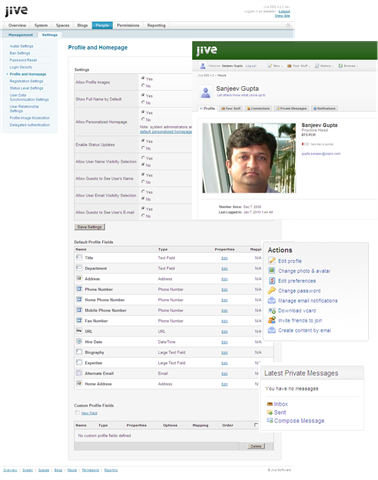378x480 pixels.
Task: Click the user avatar icon beside Sanjeev Gupta heading
Action: pyautogui.click(x=206, y=92)
